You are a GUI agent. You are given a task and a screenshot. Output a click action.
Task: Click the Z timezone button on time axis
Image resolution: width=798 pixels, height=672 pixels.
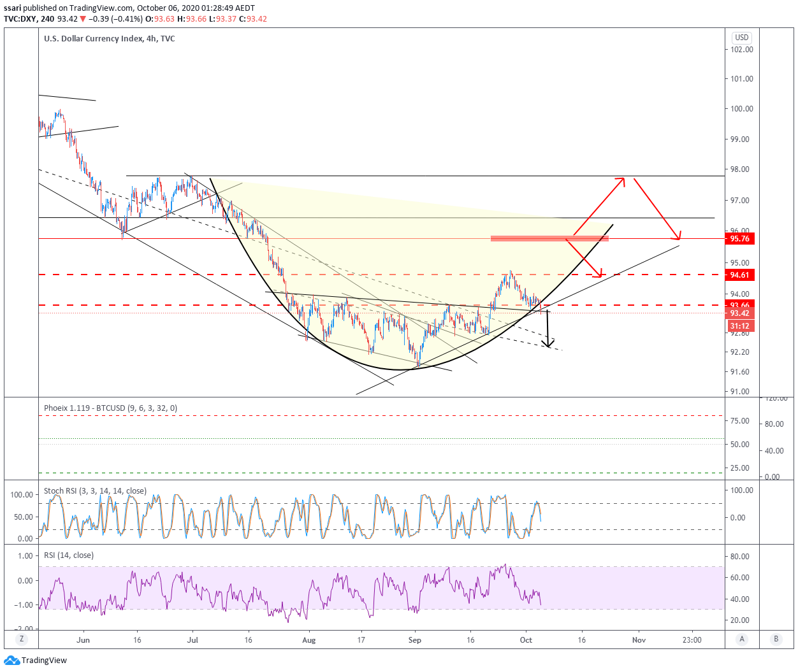pos(22,640)
